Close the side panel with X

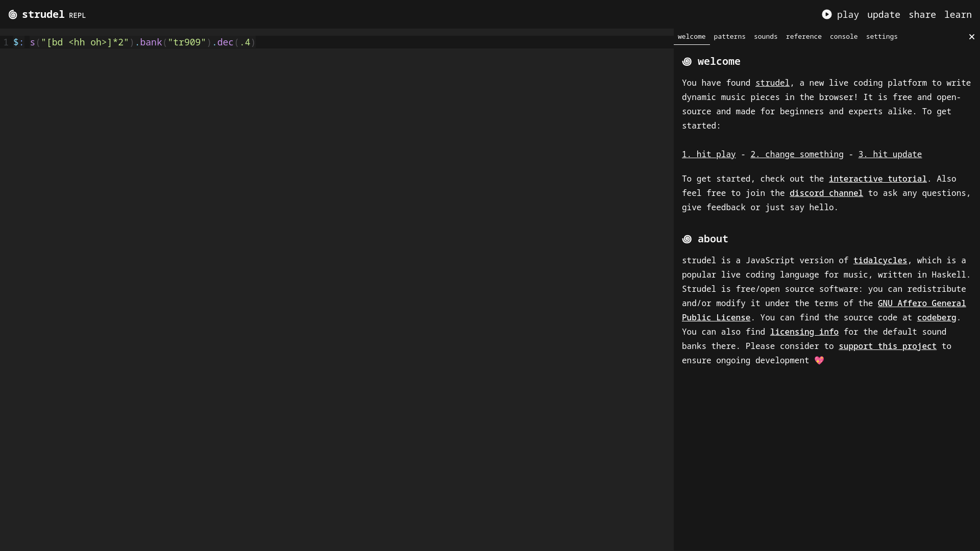[971, 37]
